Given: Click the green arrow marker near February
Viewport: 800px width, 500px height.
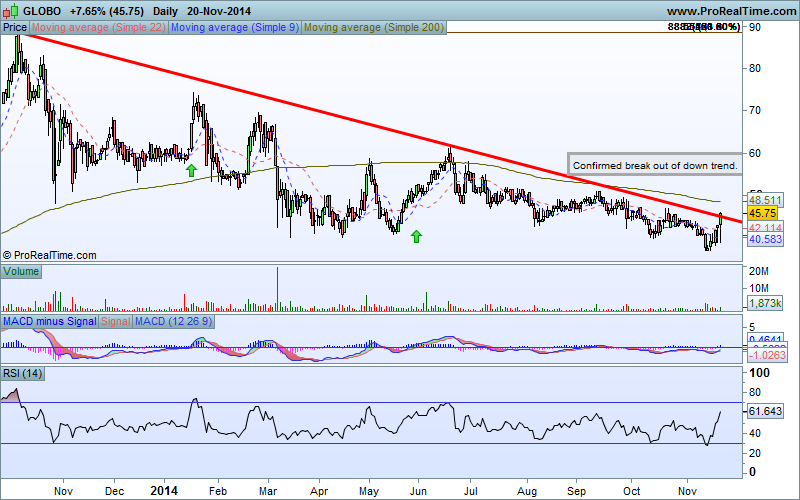Looking at the screenshot, I should [x=190, y=171].
